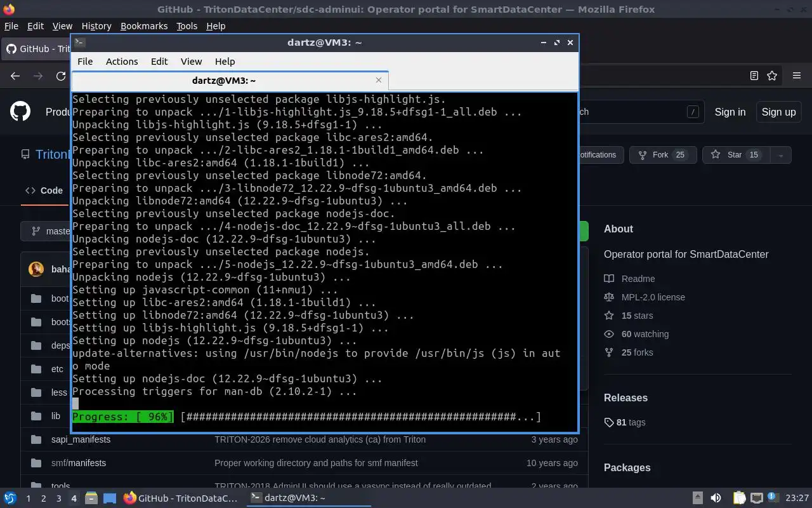Open the etc folder
Viewport: 812px width, 508px height.
(57, 369)
